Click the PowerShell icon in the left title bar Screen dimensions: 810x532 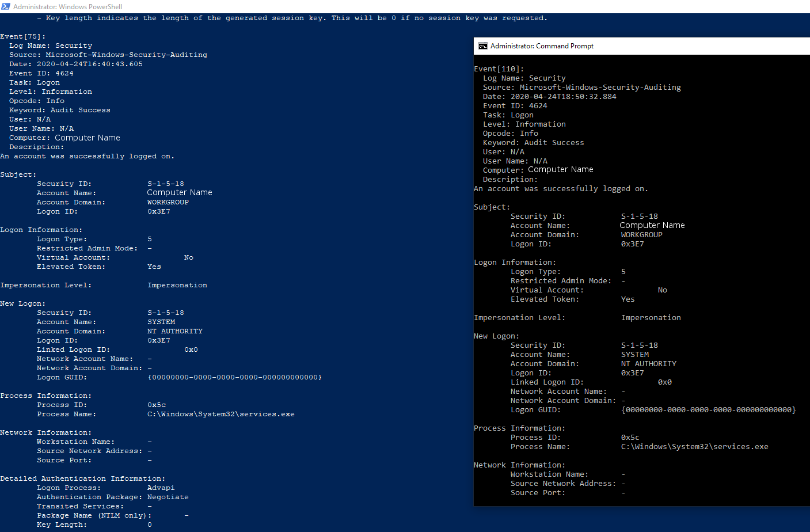pos(6,6)
